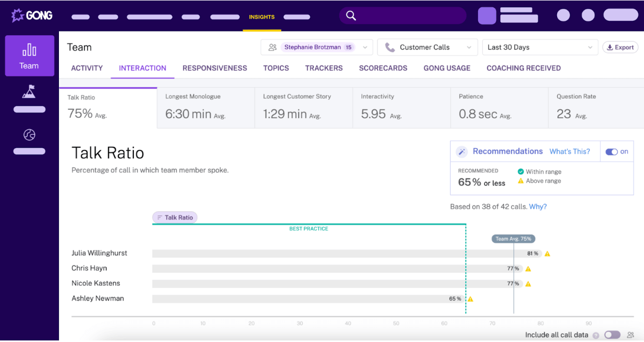
Task: Select the Interaction tab
Action: (143, 68)
